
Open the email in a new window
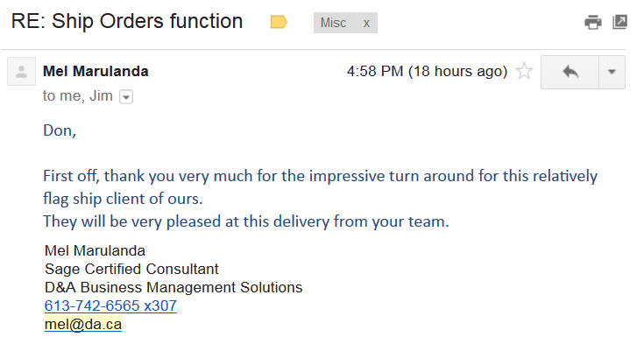pyautogui.click(x=619, y=22)
